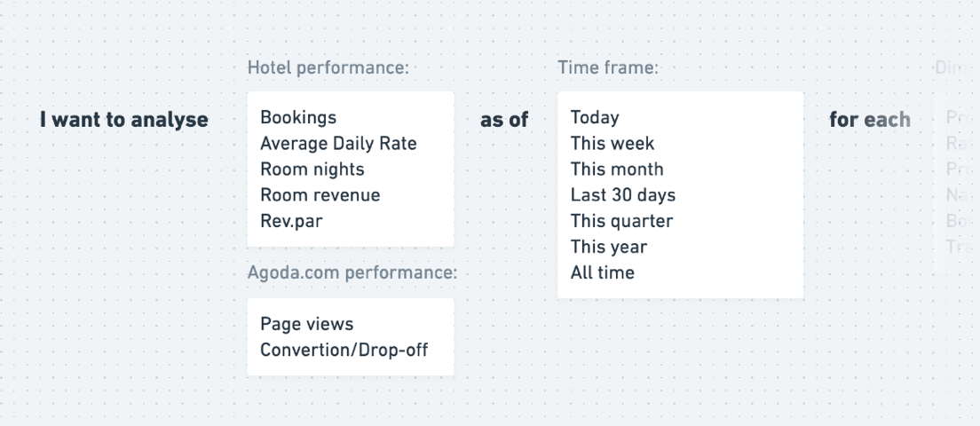Select This quarter option

pyautogui.click(x=621, y=221)
